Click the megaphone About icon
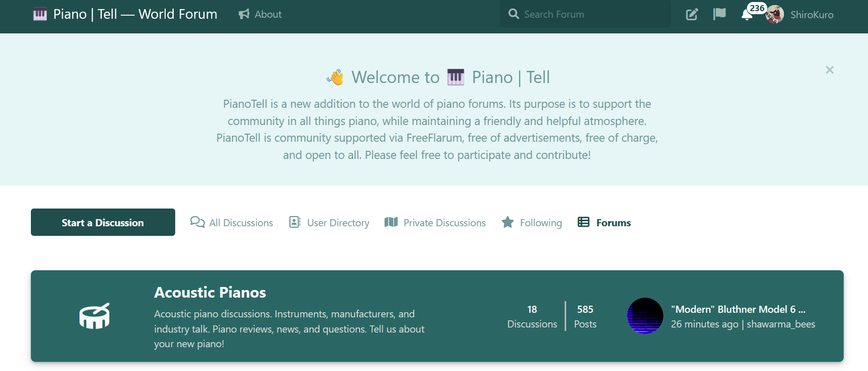 pyautogui.click(x=244, y=14)
